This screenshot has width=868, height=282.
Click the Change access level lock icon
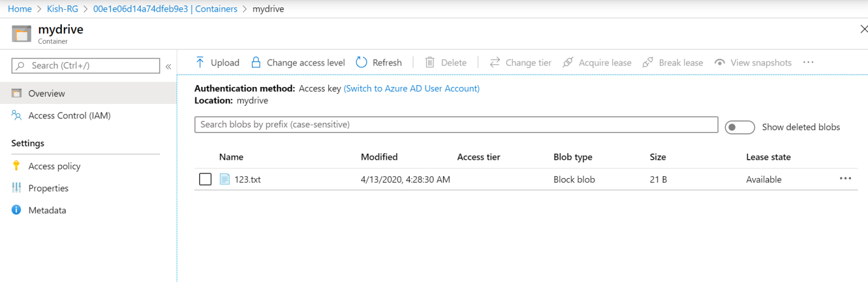point(256,63)
